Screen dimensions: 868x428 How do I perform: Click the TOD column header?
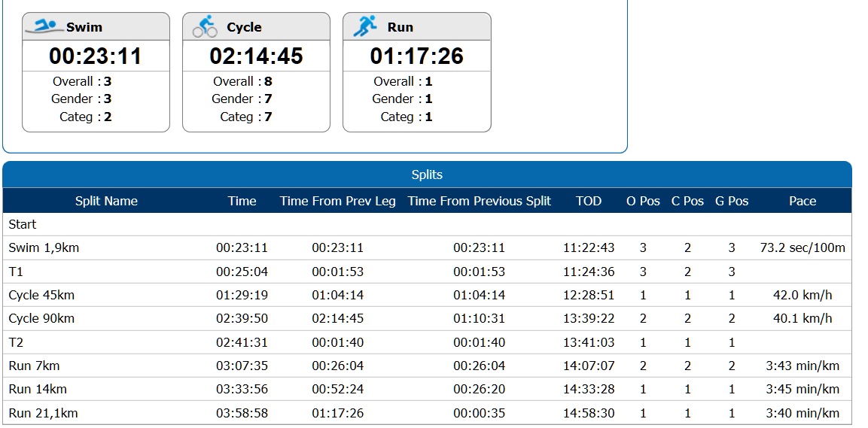589,201
